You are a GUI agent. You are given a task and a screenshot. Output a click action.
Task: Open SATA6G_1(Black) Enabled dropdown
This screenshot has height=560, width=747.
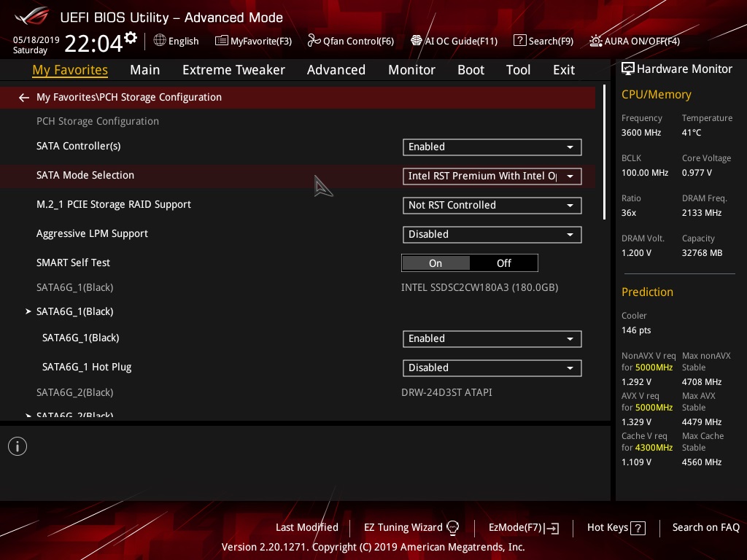[x=492, y=338]
